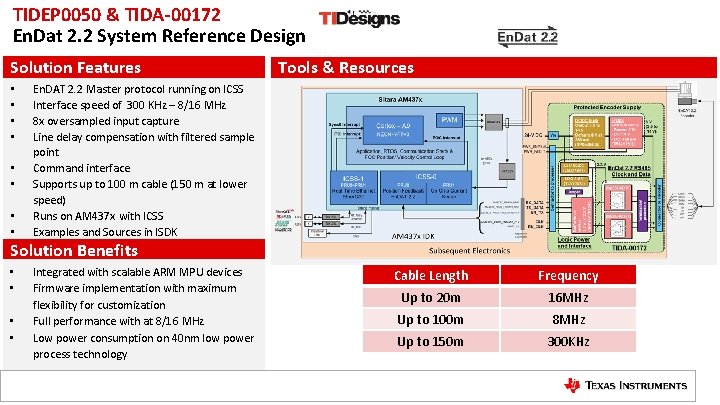Click "EnDat 2.2 System Reference Design" heading
The width and height of the screenshot is (720, 405).
pos(159,36)
